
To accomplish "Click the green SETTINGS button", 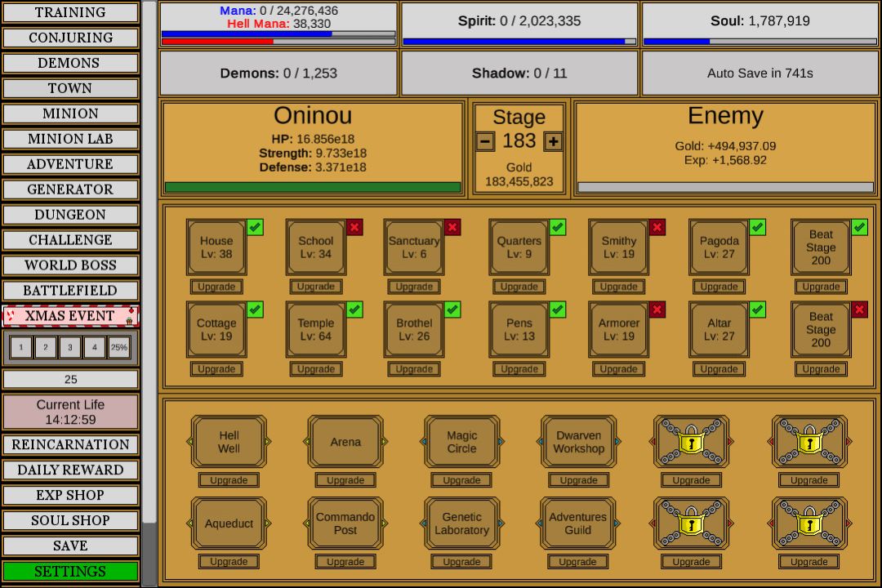I will click(x=70, y=571).
